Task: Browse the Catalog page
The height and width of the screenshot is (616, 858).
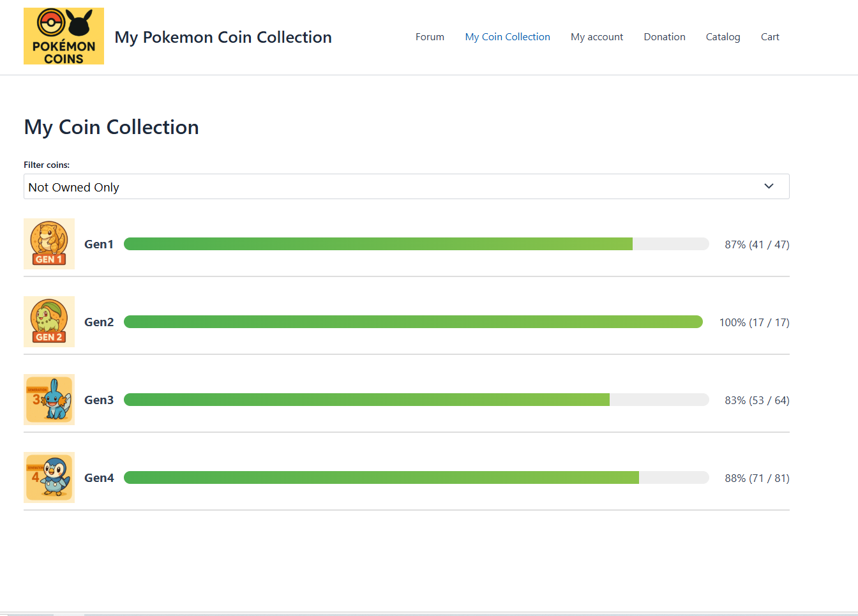Action: [723, 37]
